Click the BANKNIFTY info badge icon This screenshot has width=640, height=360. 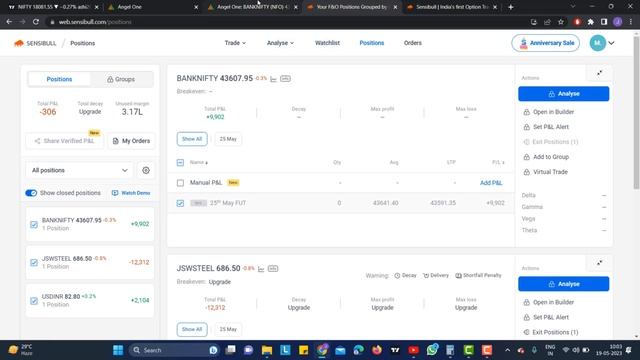point(285,78)
